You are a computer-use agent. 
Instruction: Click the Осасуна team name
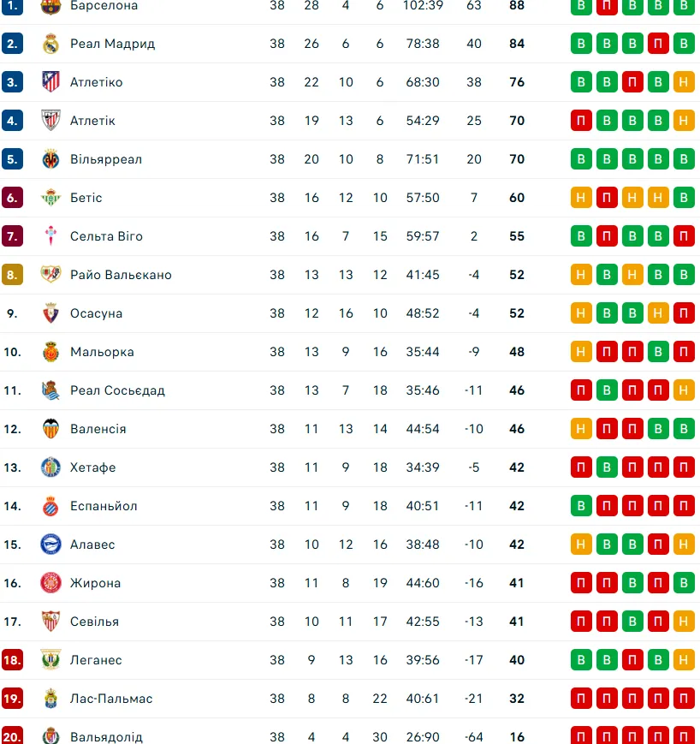point(97,313)
